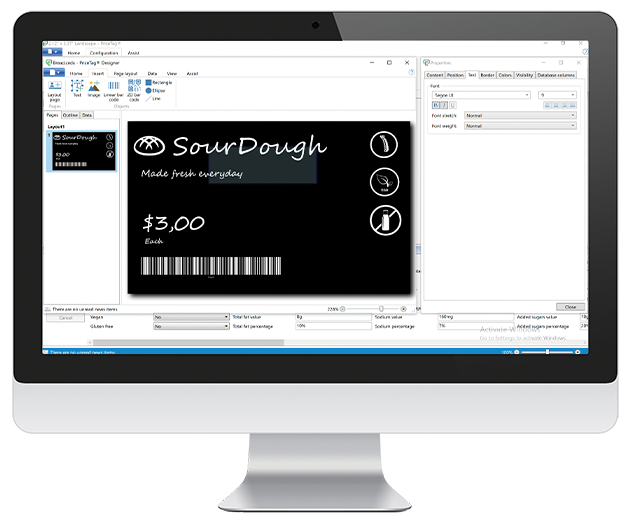
Task: Select the Text insert tool
Action: (77, 90)
